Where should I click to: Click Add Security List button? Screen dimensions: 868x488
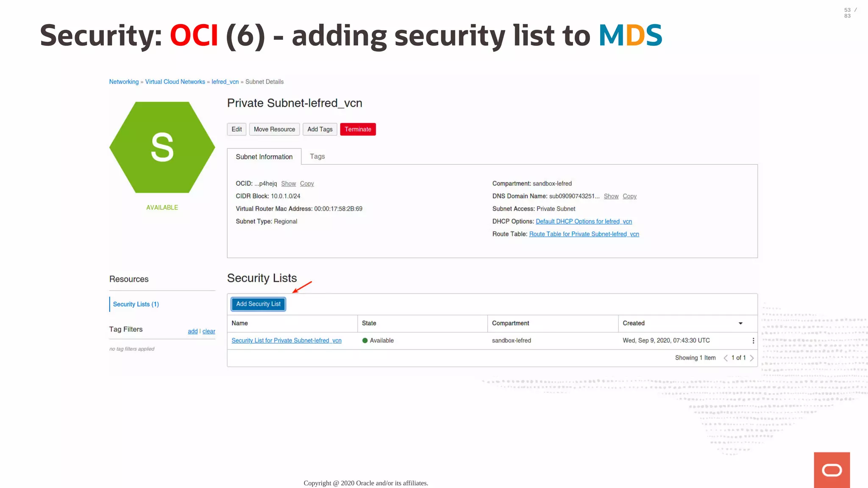click(x=258, y=304)
